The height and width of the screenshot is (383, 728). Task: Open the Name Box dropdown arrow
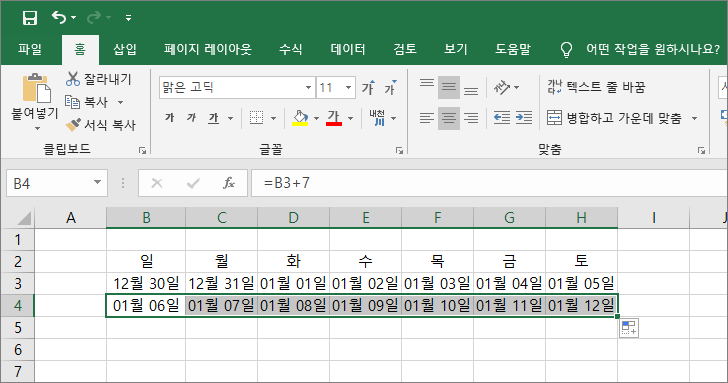click(x=98, y=183)
